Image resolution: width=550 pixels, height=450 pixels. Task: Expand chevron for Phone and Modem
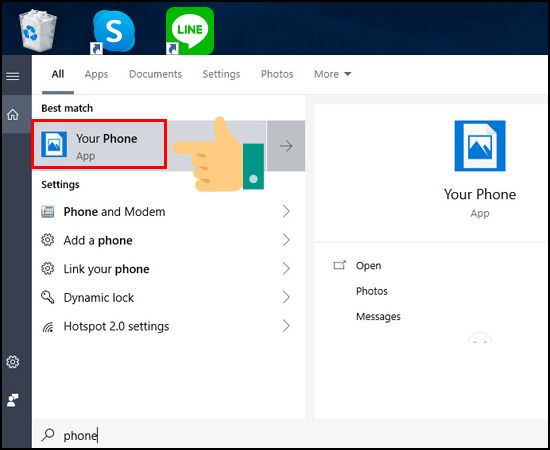286,211
